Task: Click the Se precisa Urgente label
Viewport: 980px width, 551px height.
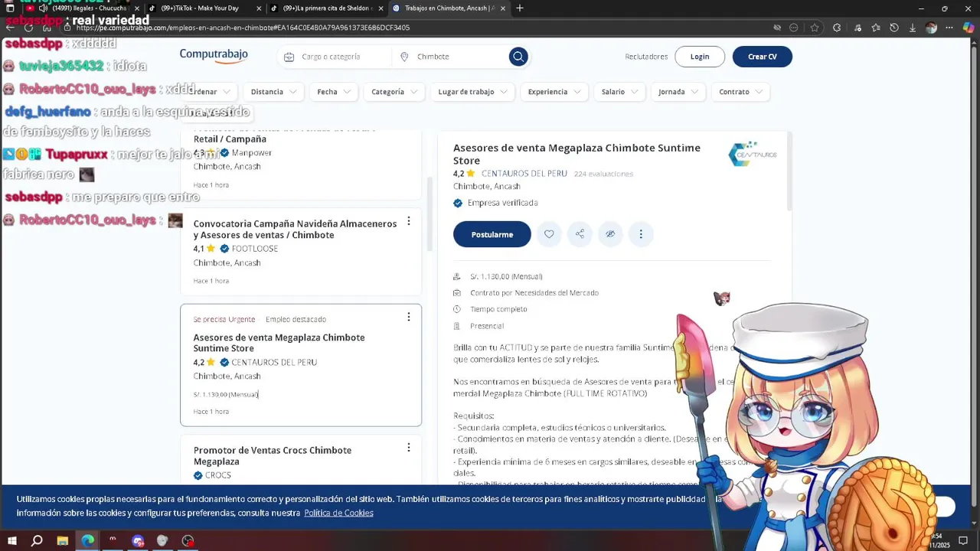Action: pos(224,319)
